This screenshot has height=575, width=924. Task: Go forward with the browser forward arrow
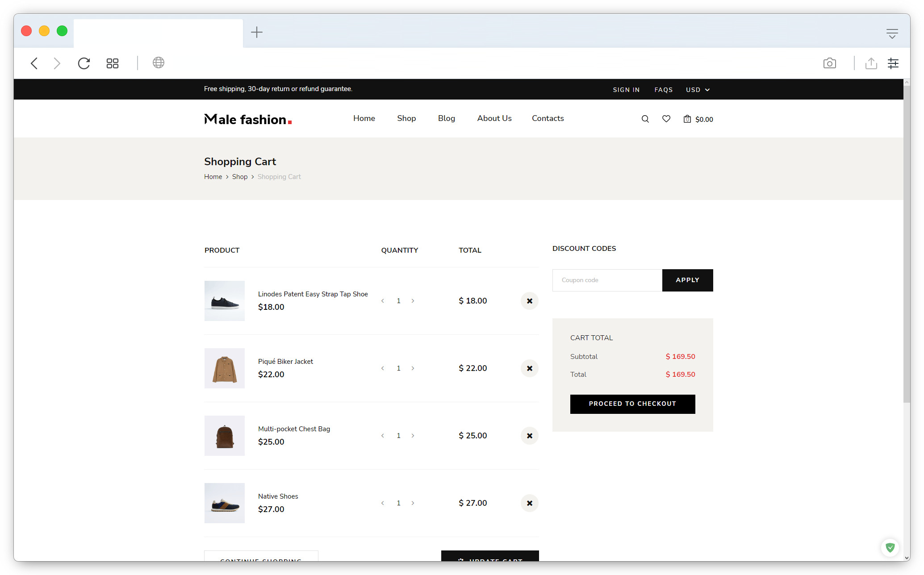pyautogui.click(x=57, y=63)
